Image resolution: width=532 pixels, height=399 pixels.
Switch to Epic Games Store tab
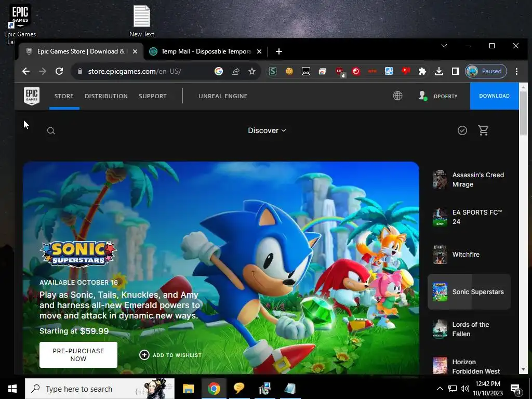point(81,51)
